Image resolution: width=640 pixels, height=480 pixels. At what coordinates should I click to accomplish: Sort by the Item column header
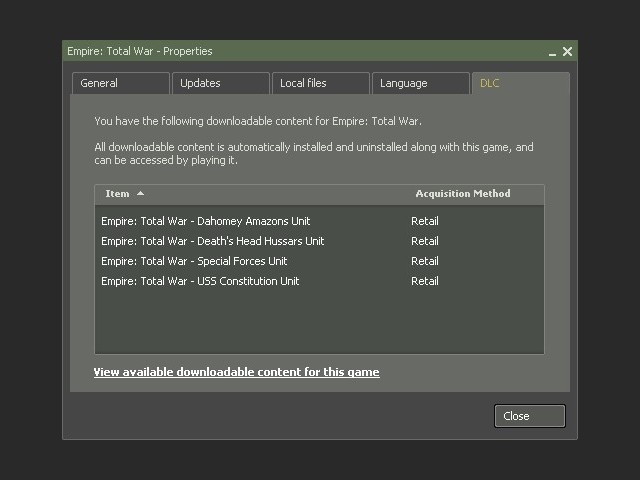117,194
